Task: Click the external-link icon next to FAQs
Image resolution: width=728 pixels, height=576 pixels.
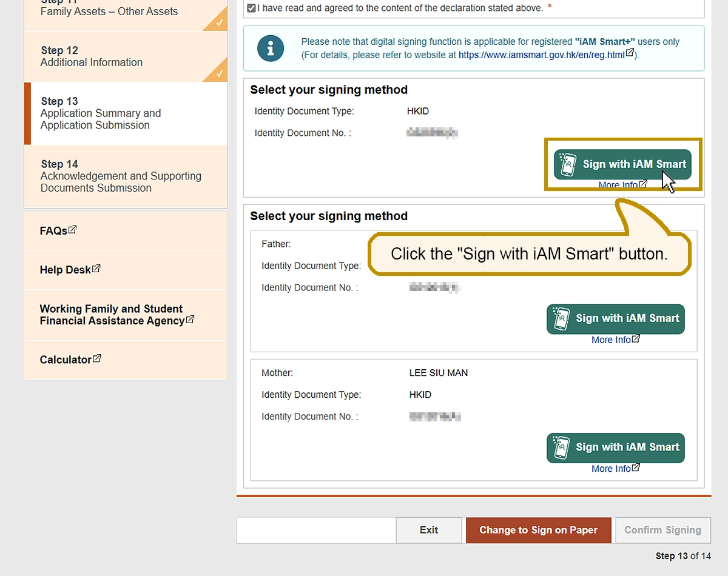Action: pos(73,230)
